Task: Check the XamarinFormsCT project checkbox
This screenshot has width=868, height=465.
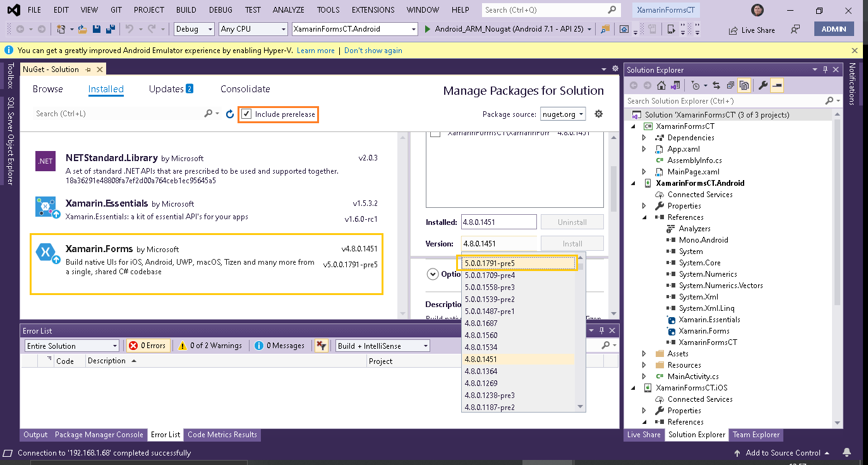Action: point(435,133)
